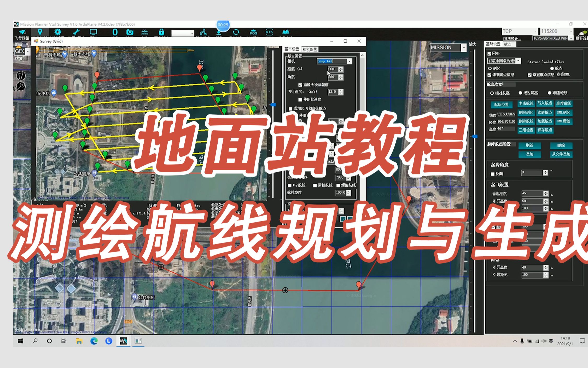Image resolution: width=588 pixels, height=368 pixels.
Task: Open the TCP connection type dropdown
Action: click(x=535, y=31)
